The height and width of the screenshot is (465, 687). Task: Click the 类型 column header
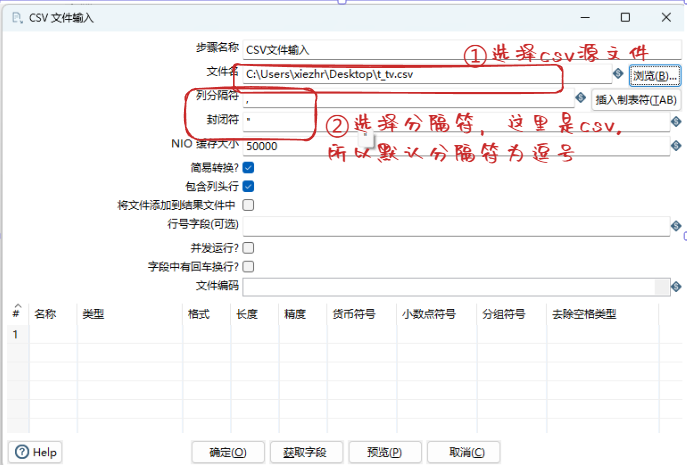(130, 314)
